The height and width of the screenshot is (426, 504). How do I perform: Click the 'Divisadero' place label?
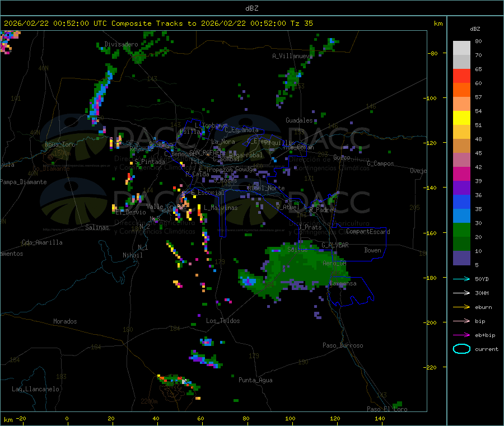(121, 44)
